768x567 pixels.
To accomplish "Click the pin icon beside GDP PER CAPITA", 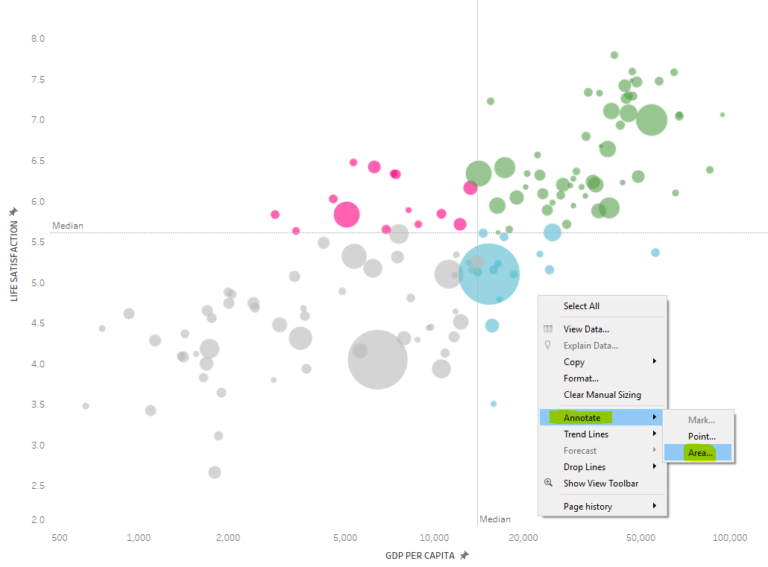I will [x=464, y=555].
